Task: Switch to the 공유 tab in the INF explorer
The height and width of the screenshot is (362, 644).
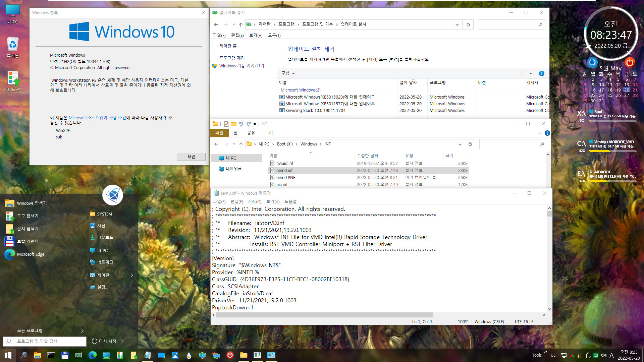Action: [x=251, y=133]
